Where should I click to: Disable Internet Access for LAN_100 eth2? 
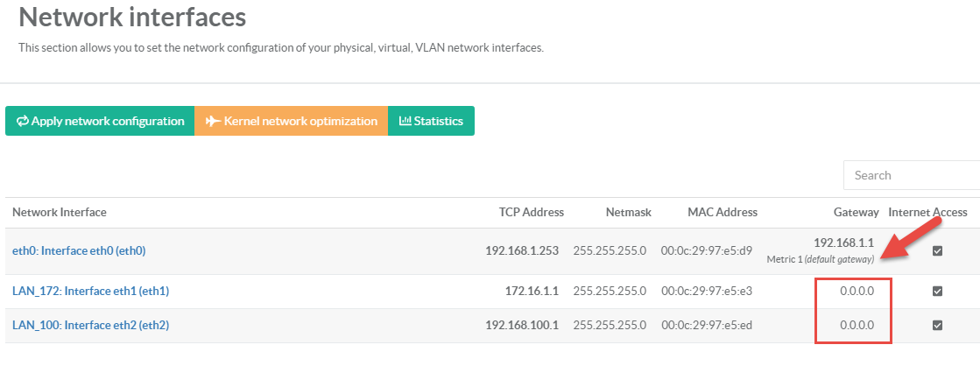(937, 325)
